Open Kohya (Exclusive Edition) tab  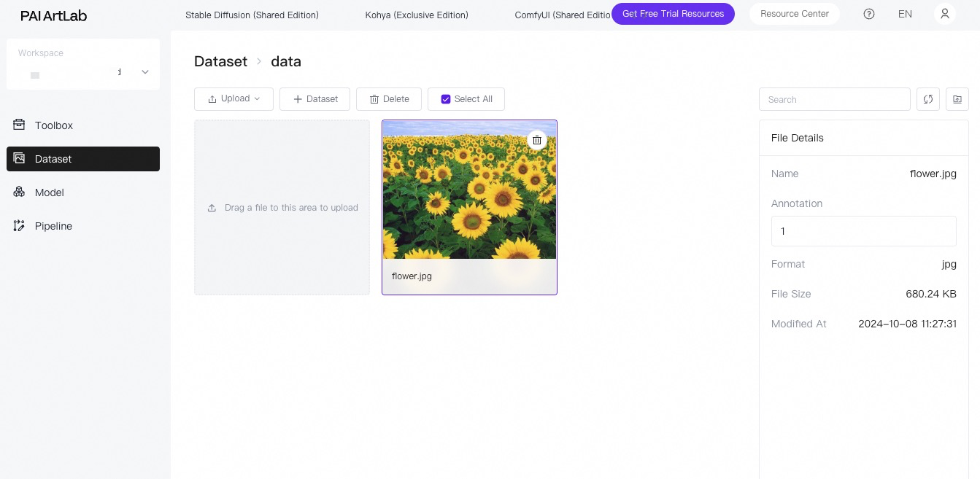point(417,15)
